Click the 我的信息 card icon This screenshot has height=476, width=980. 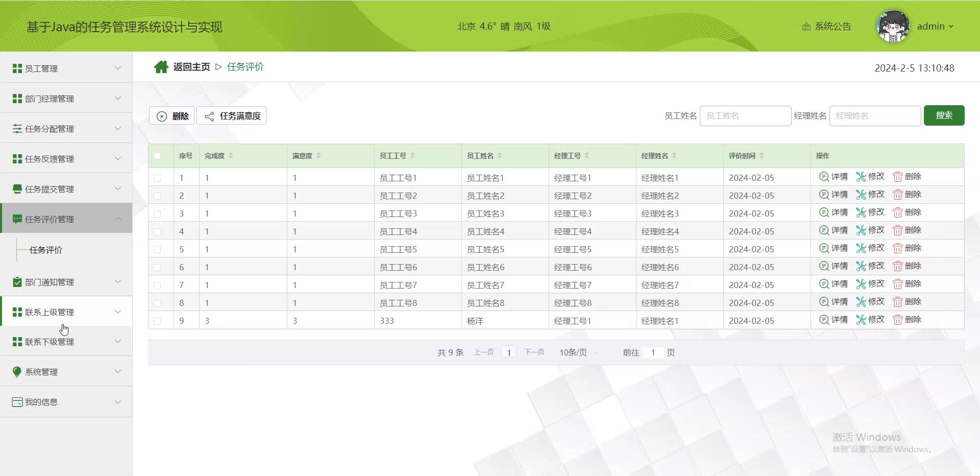tap(17, 402)
